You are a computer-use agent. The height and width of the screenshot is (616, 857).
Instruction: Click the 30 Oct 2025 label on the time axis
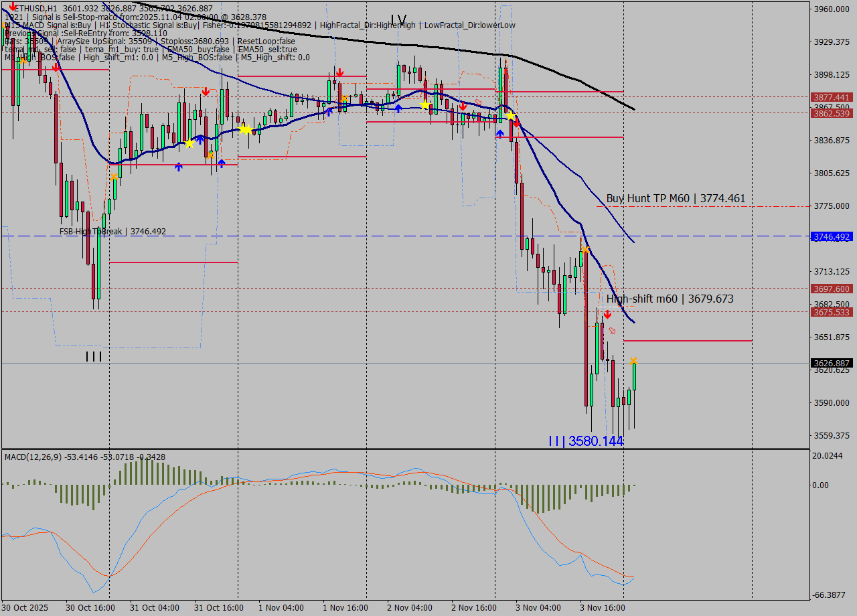pos(23,608)
